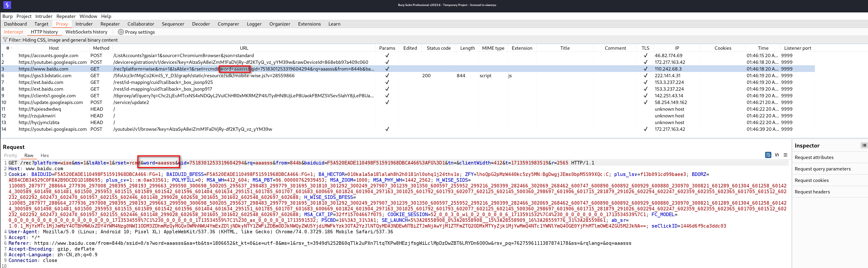
Task: Open the Repeater menu in menu bar
Action: (66, 16)
